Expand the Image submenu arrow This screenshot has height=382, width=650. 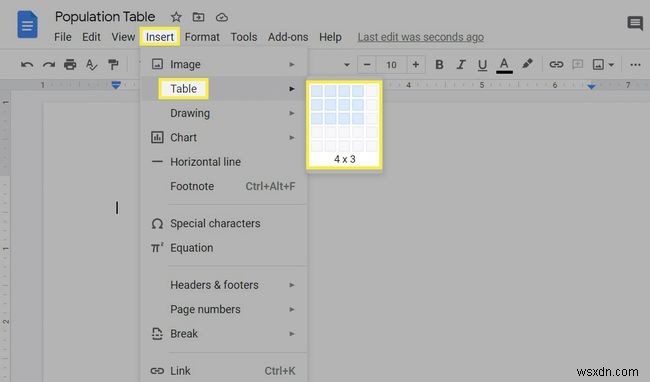click(x=292, y=65)
